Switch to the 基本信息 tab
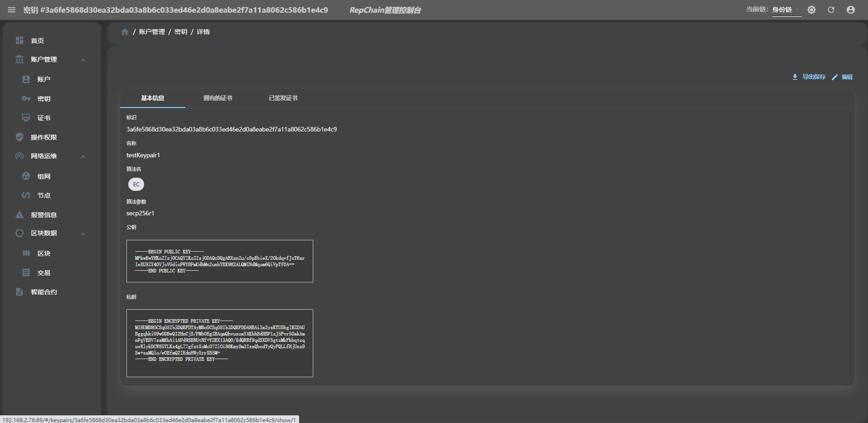 pos(153,98)
